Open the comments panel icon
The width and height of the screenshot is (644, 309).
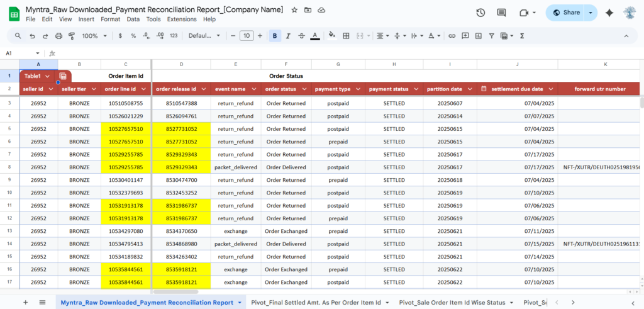(501, 13)
